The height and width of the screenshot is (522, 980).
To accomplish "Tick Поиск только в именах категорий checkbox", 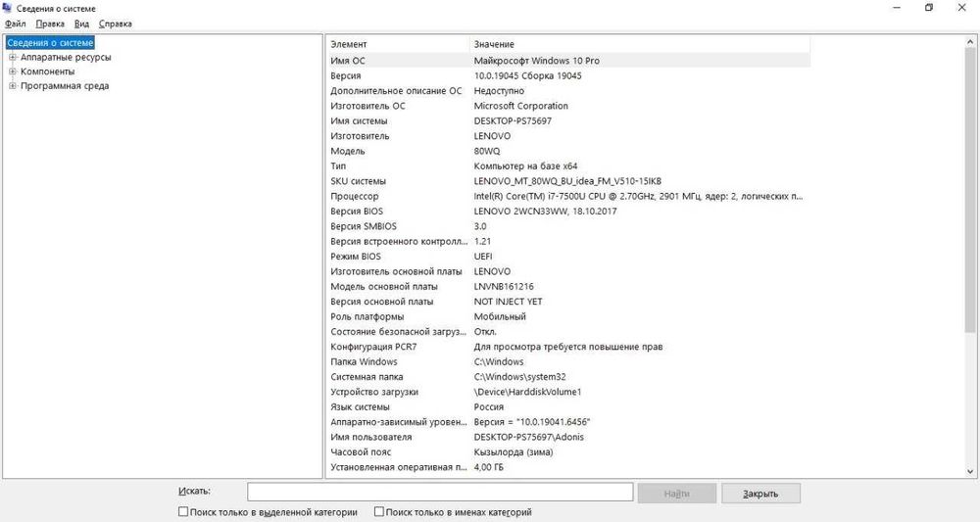I will [x=378, y=511].
